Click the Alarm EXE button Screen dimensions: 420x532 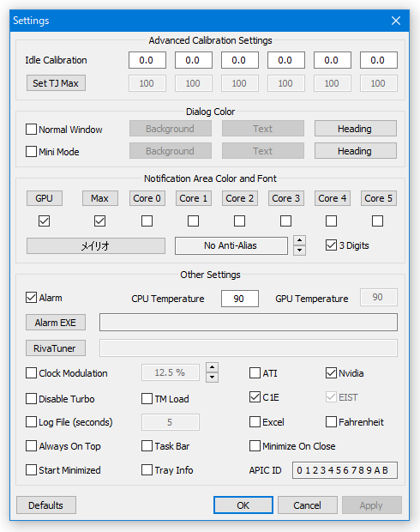(x=56, y=323)
